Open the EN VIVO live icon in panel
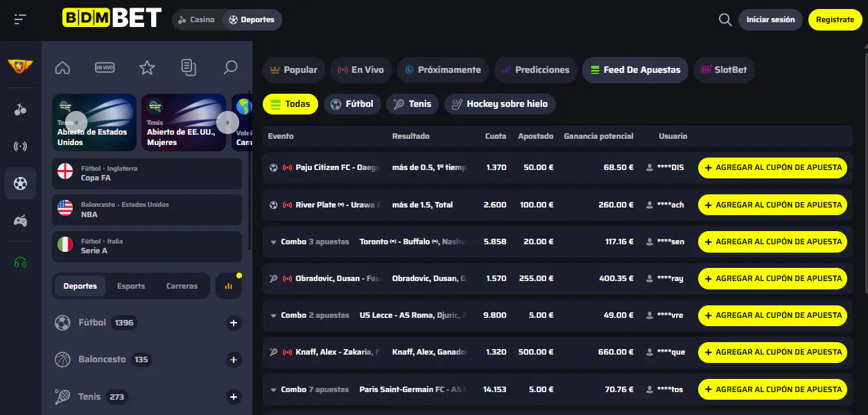 coord(105,67)
